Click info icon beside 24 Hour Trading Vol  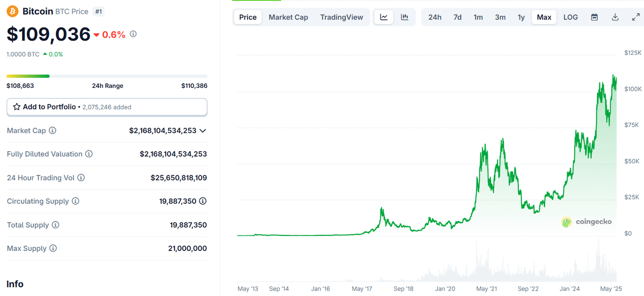(x=81, y=177)
